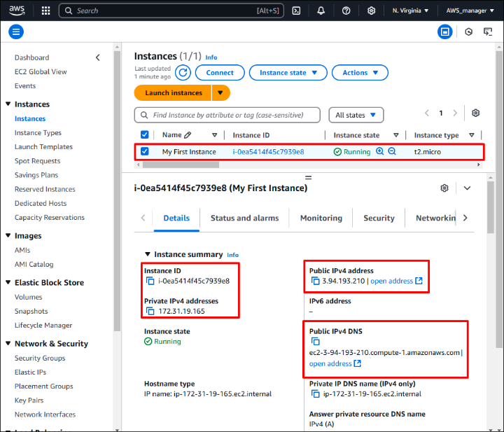504x432 pixels.
Task: Toggle the blue navigation hamburger menu
Action: 16,32
